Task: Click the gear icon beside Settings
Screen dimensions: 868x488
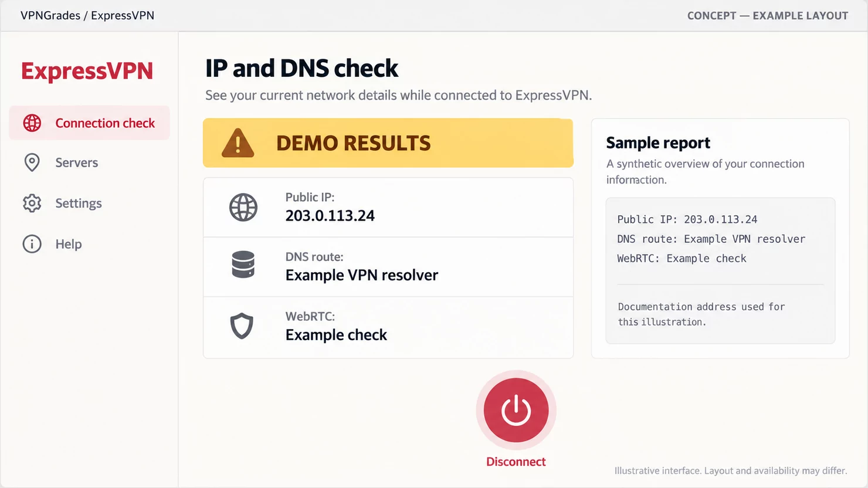Action: click(32, 203)
